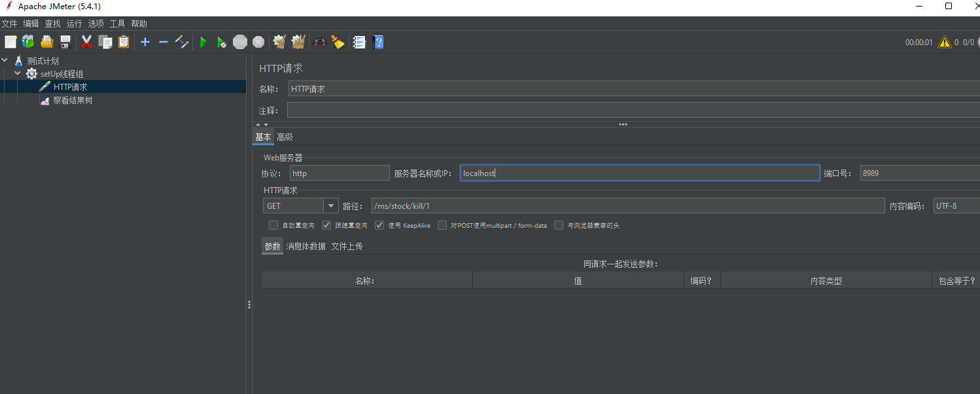Enable 对POST使用multipart / form-data checkbox
This screenshot has width=980, height=394.
(442, 225)
